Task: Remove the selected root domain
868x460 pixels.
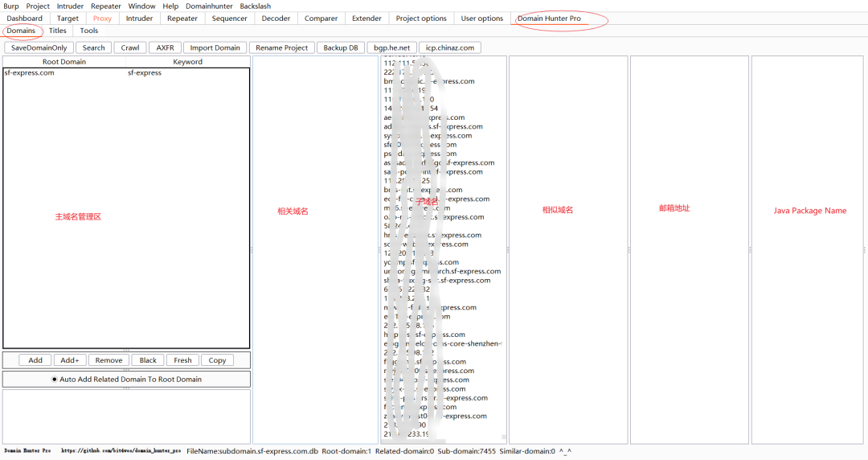Action: pyautogui.click(x=108, y=360)
